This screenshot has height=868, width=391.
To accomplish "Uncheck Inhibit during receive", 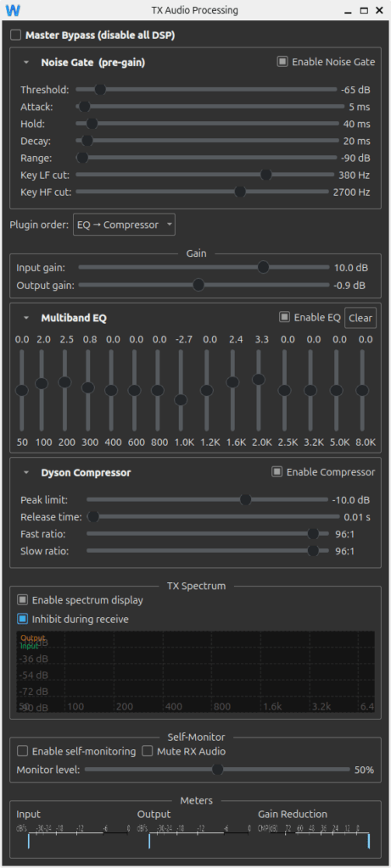I will click(x=23, y=619).
